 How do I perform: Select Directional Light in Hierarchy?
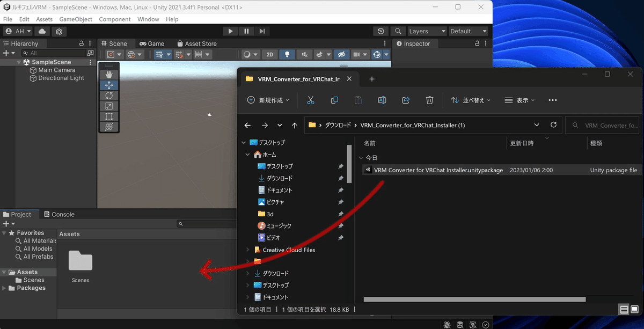(x=57, y=78)
